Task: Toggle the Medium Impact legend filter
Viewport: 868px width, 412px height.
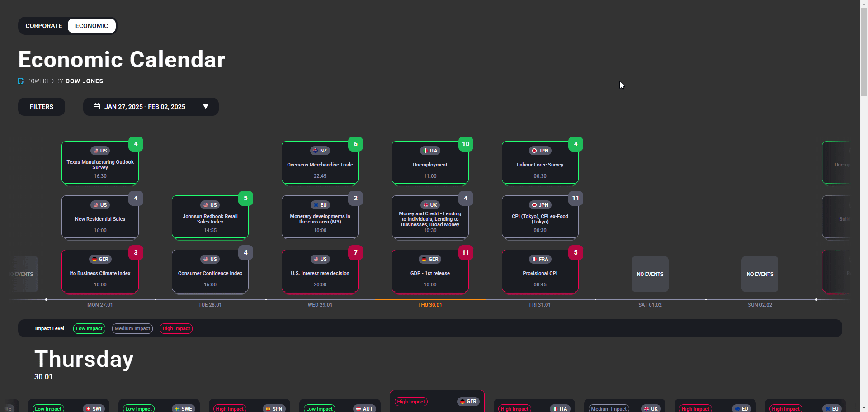Action: [132, 328]
